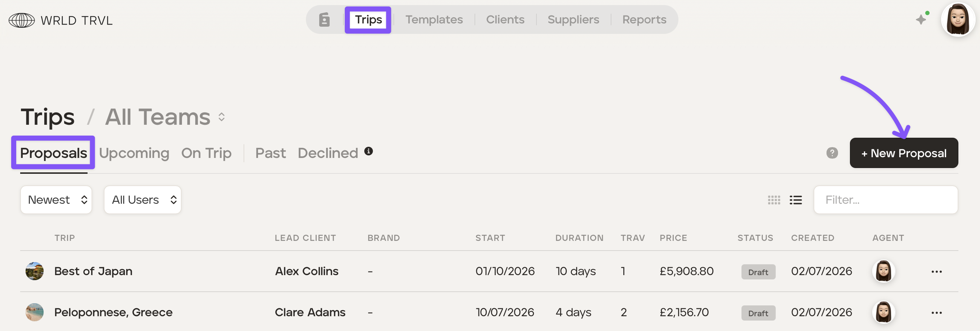Switch to the Upcoming tab

click(134, 153)
